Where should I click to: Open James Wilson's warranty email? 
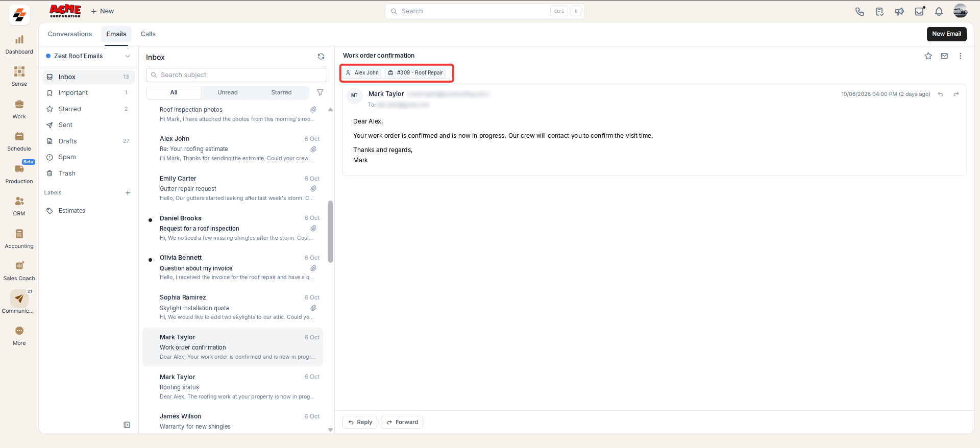(x=233, y=421)
